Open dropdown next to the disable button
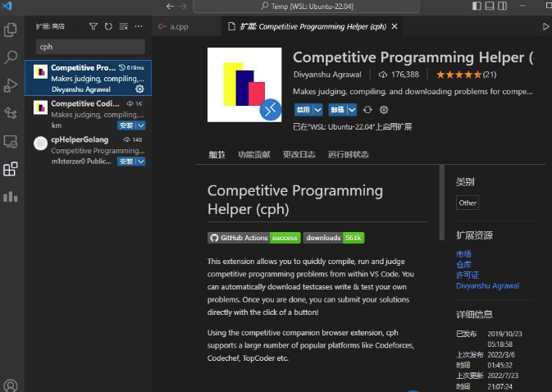This screenshot has height=392, width=552. tap(318, 110)
